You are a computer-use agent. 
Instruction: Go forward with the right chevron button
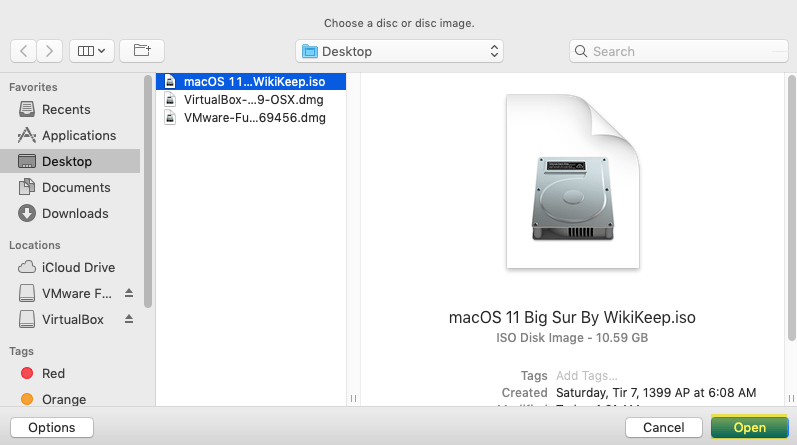click(x=49, y=51)
